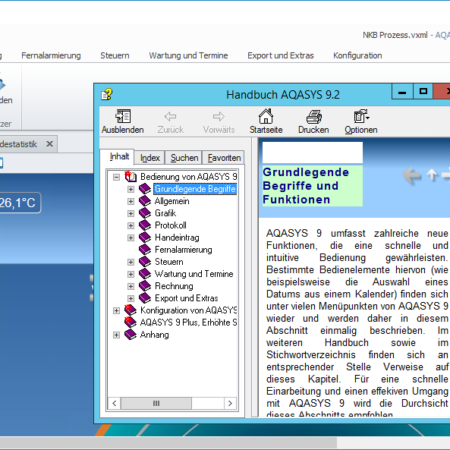The image size is (450, 450).
Task: Expand the Steuern tree node
Action: pyautogui.click(x=131, y=262)
